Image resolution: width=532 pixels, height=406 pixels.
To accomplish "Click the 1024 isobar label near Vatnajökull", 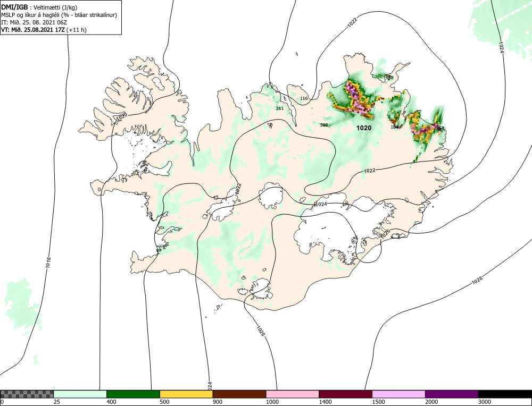I will tap(321, 204).
